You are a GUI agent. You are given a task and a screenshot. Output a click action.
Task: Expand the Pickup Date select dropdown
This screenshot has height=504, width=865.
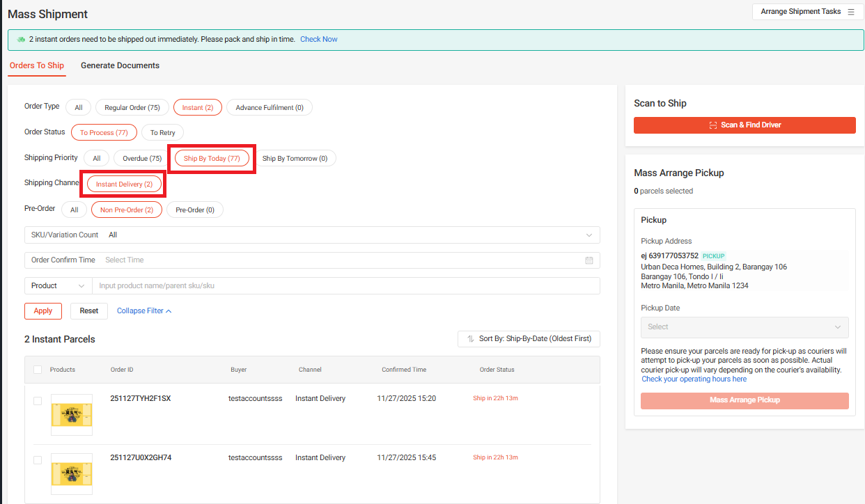pyautogui.click(x=745, y=327)
